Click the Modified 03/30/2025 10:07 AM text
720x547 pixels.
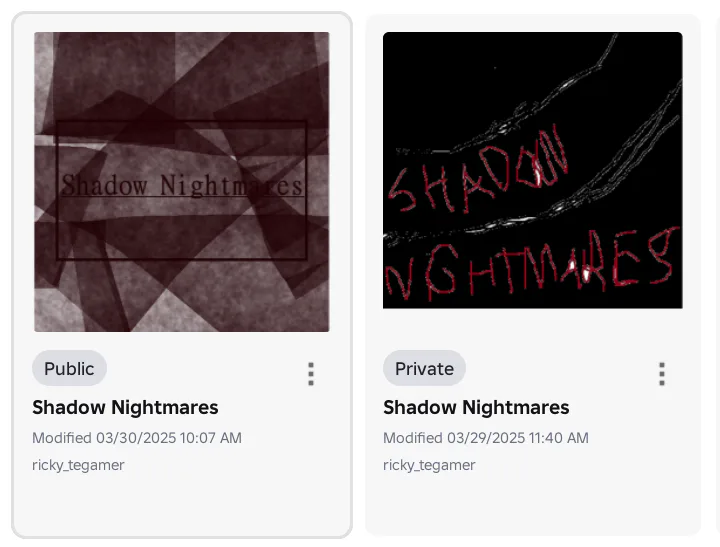pyautogui.click(x=137, y=438)
